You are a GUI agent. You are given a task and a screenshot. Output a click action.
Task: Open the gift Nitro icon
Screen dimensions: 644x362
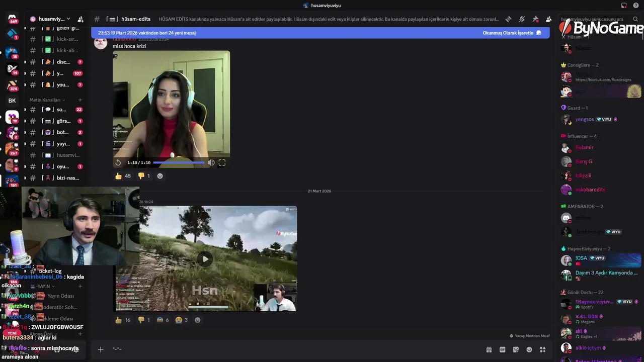tap(489, 349)
